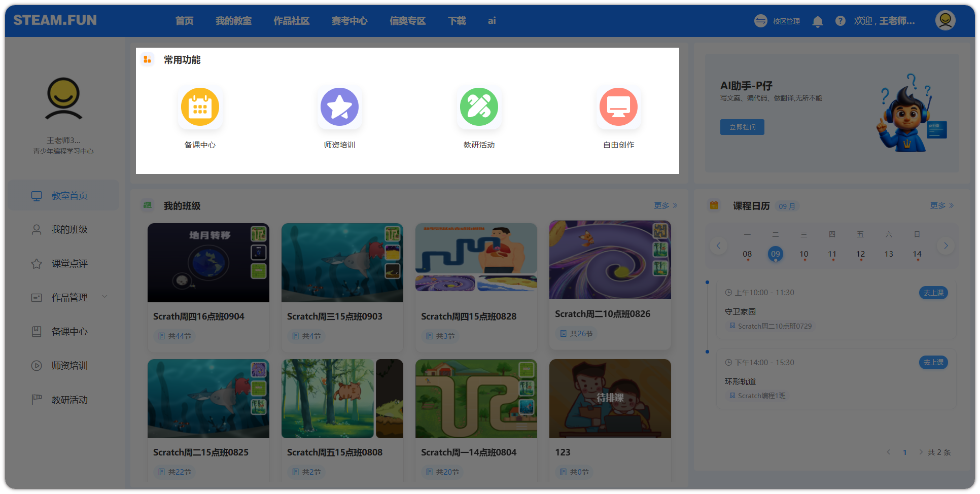Image resolution: width=980 pixels, height=494 pixels.
Task: Click the lesson count icon for 共44节
Action: pyautogui.click(x=161, y=336)
